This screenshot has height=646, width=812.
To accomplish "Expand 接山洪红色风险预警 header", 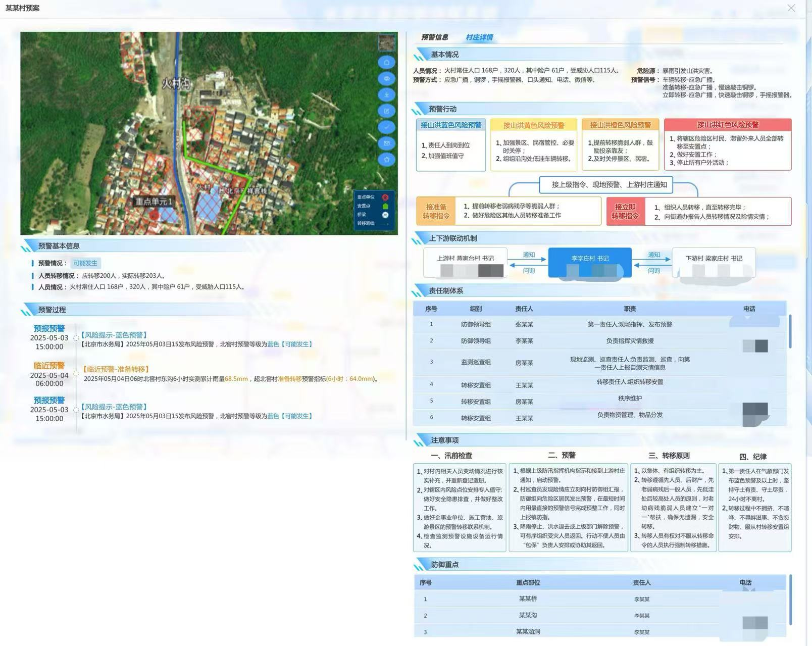I will [x=728, y=125].
